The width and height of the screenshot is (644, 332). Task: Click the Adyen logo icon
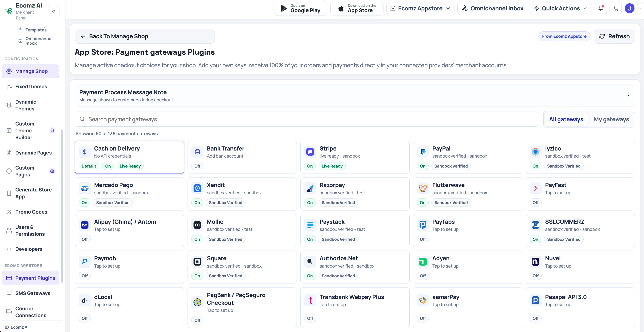(x=423, y=262)
